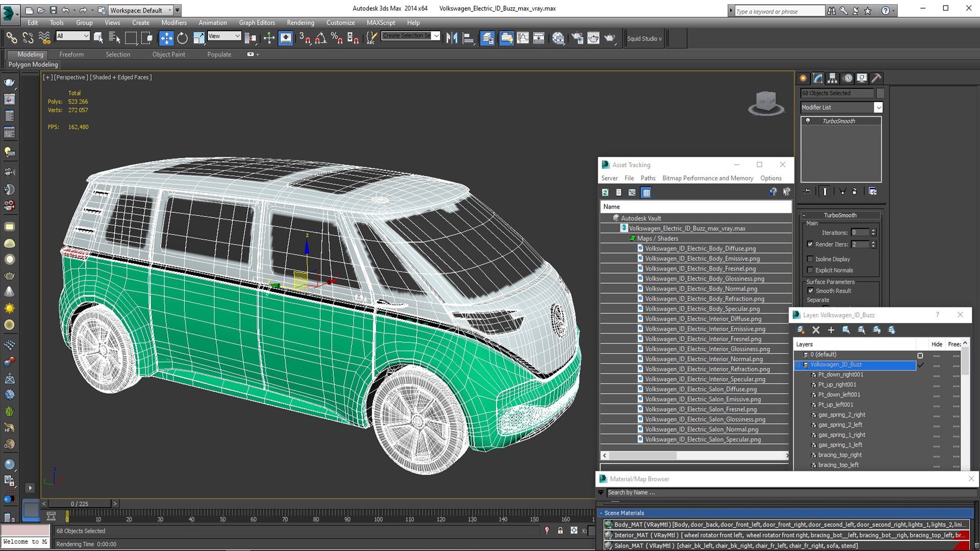The image size is (980, 551).
Task: Open the Graph Editors menu
Action: pos(257,22)
